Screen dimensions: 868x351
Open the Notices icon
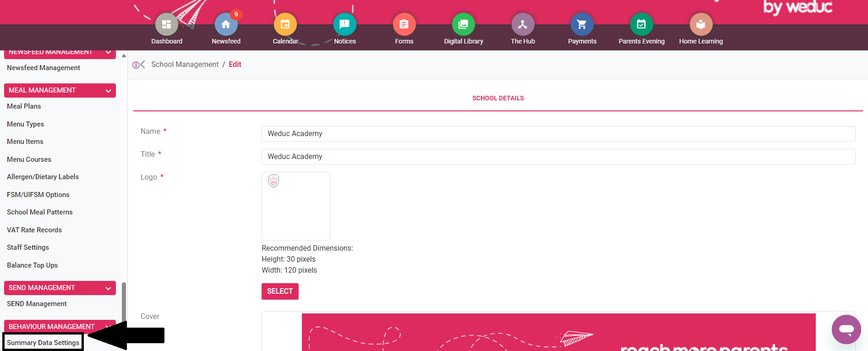tap(344, 24)
